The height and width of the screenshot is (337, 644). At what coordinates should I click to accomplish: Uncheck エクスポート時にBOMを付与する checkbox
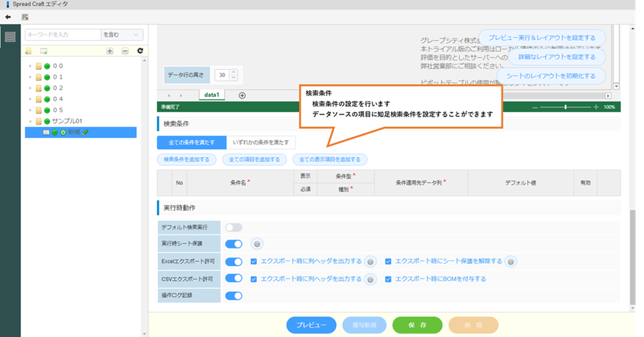pos(388,279)
